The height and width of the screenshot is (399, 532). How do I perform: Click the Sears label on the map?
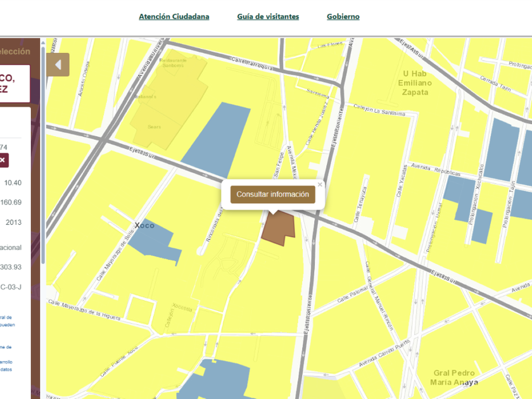(154, 127)
